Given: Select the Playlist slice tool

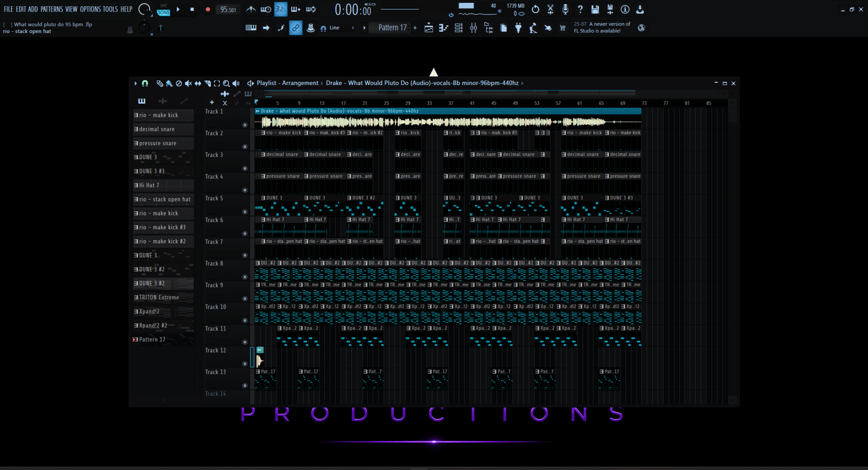Looking at the screenshot, I should point(207,83).
